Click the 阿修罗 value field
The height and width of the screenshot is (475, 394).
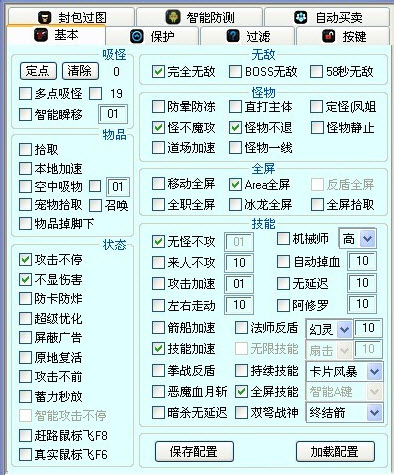[362, 304]
